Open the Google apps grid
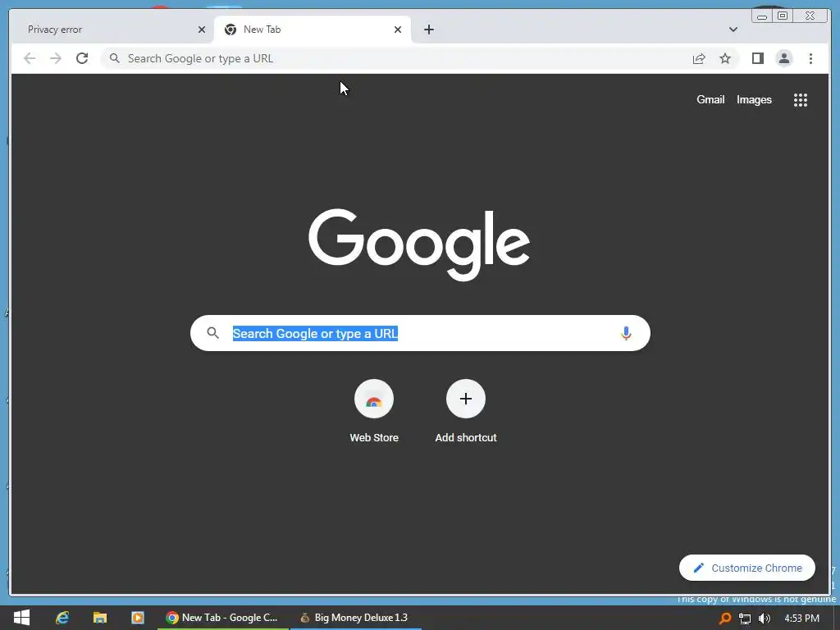Screen dimensions: 840x630 [x=801, y=99]
